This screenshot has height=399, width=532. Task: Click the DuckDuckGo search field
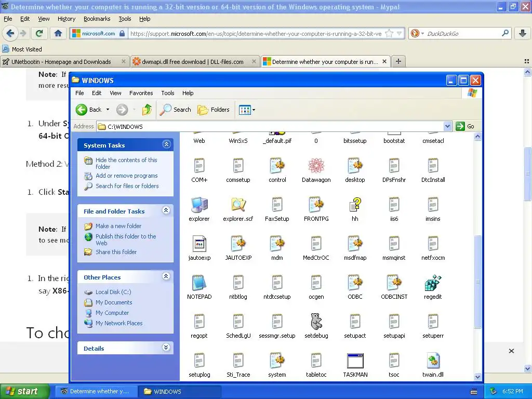pyautogui.click(x=463, y=33)
